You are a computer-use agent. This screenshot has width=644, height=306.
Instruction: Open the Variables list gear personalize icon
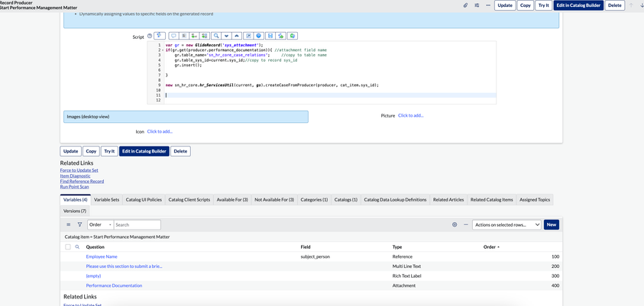click(x=455, y=225)
